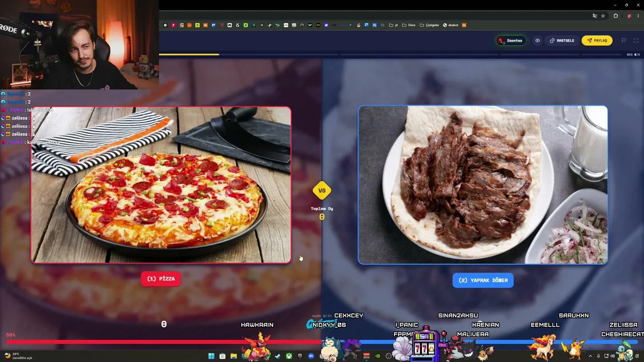Open the browser profile avatar
Screen dimensions: 644x362
click(x=629, y=16)
